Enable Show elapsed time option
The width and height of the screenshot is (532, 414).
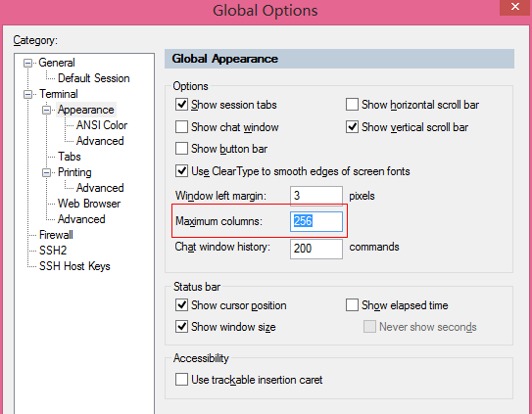click(x=352, y=304)
